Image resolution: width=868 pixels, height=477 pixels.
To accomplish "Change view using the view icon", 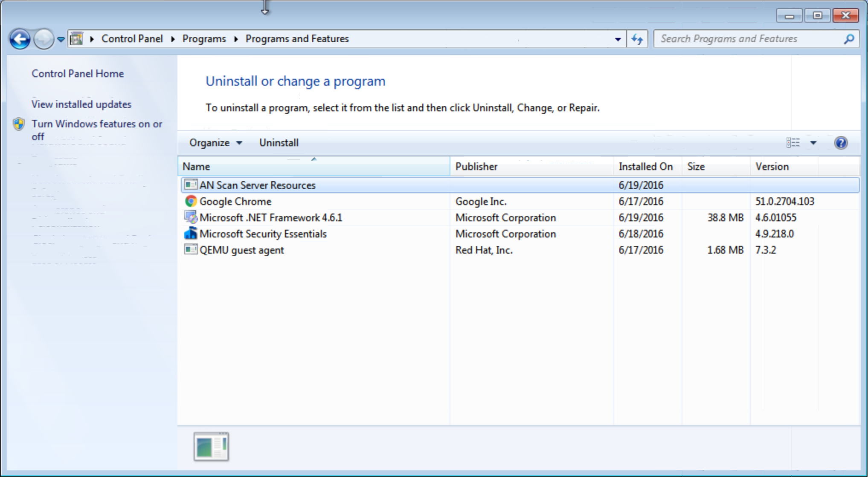I will [793, 143].
